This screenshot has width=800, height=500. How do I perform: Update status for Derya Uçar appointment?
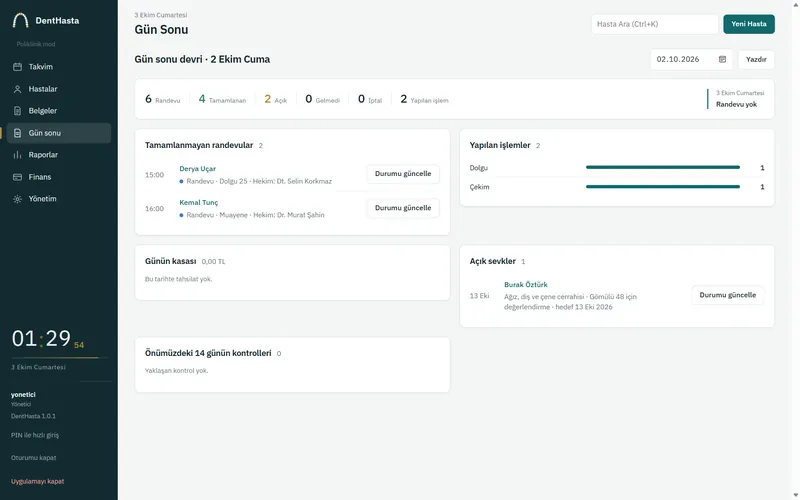(x=403, y=174)
